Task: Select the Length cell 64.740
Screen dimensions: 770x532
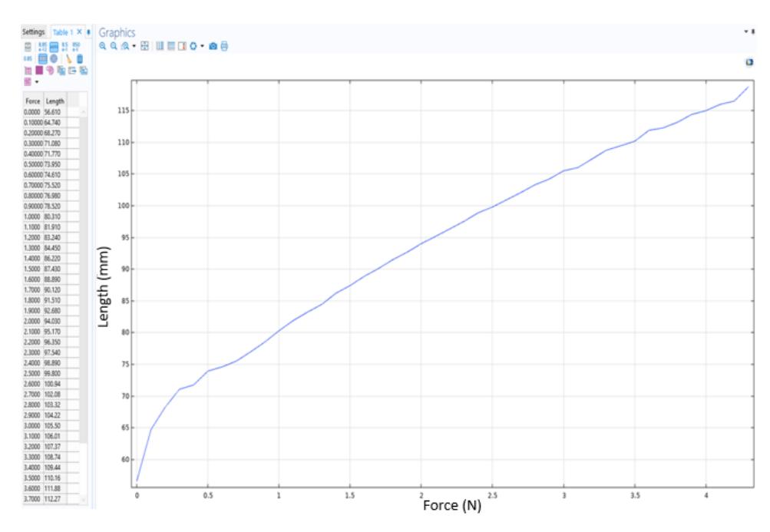Action: click(x=55, y=122)
